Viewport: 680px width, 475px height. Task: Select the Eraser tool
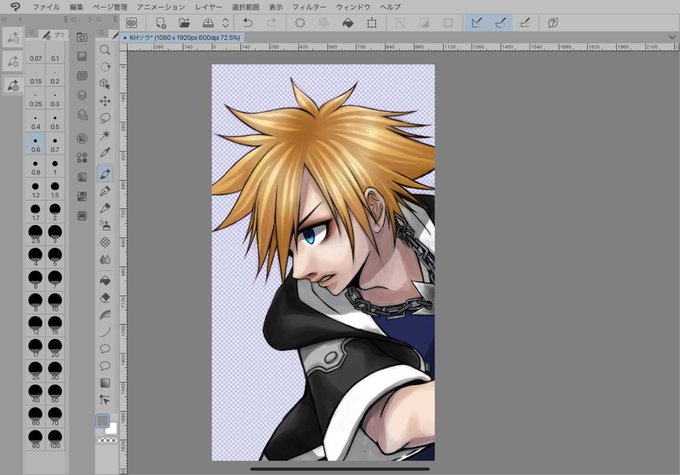[x=105, y=298]
